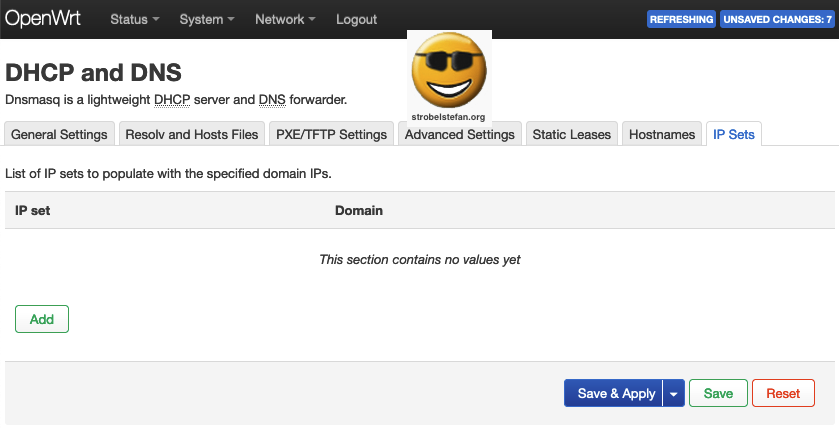
Task: Open the Network dropdown menu
Action: (x=284, y=19)
